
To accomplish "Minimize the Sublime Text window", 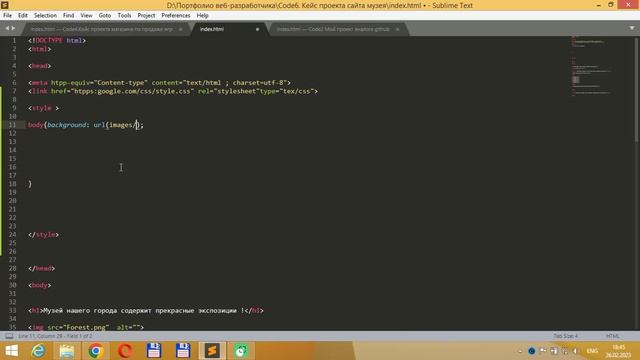I will pyautogui.click(x=598, y=5).
